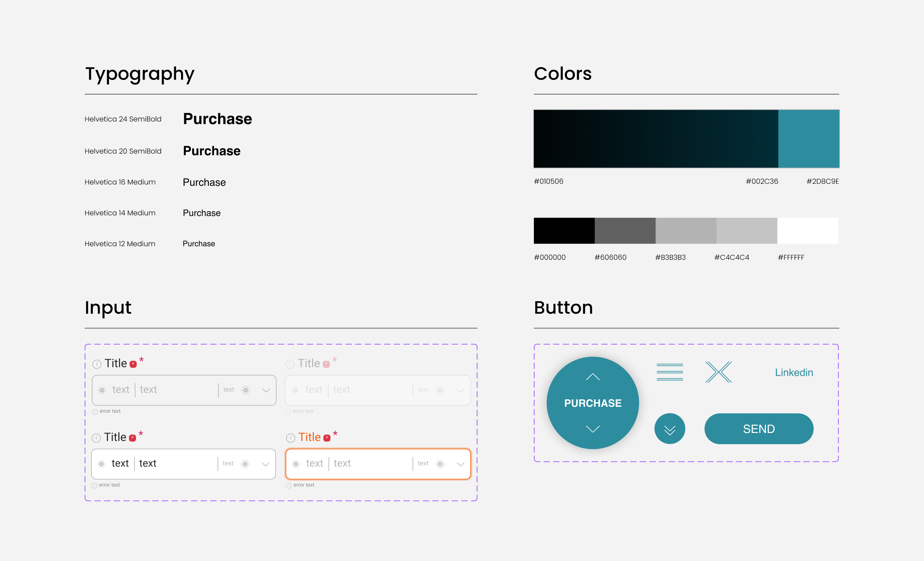Image resolution: width=924 pixels, height=561 pixels.
Task: Click info icon beside the orange Title
Action: click(x=291, y=438)
